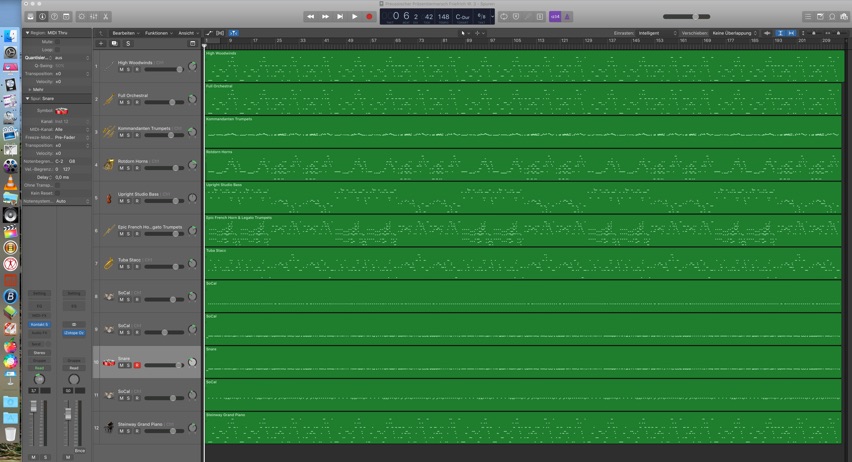Open the iZotope plug-in slot

[74, 333]
